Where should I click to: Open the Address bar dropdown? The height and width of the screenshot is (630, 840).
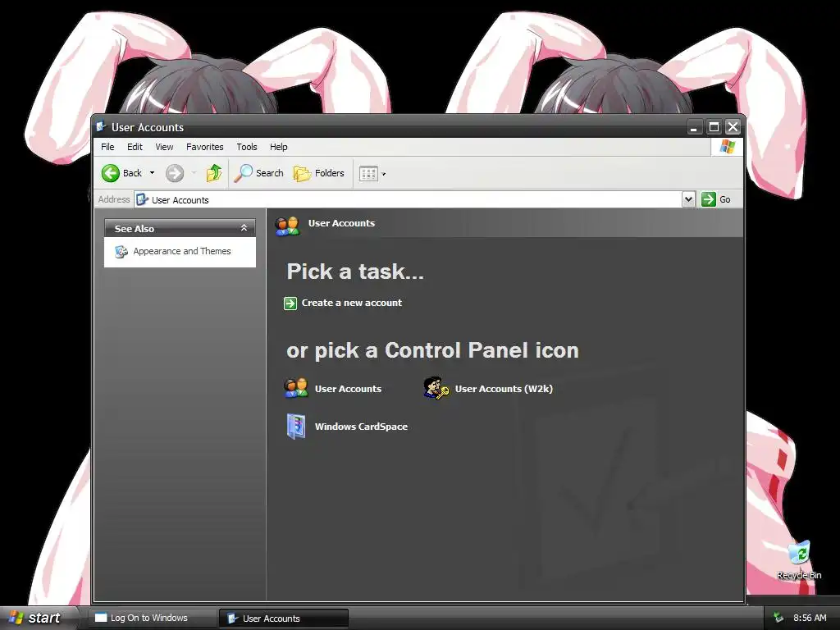688,199
